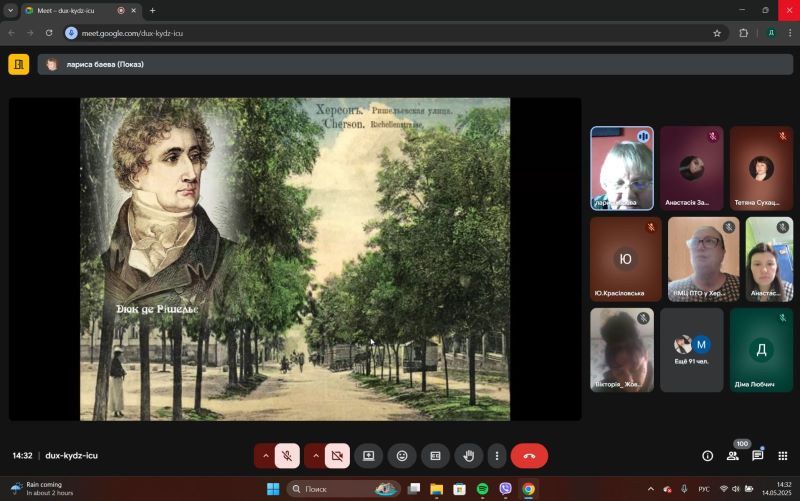Click the dux-kydz-icu meeting code text

(71, 456)
